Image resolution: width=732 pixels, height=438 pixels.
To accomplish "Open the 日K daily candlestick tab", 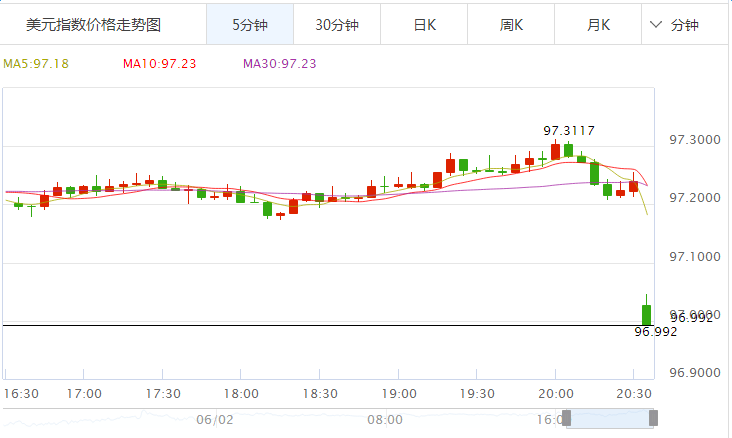I will tap(425, 25).
